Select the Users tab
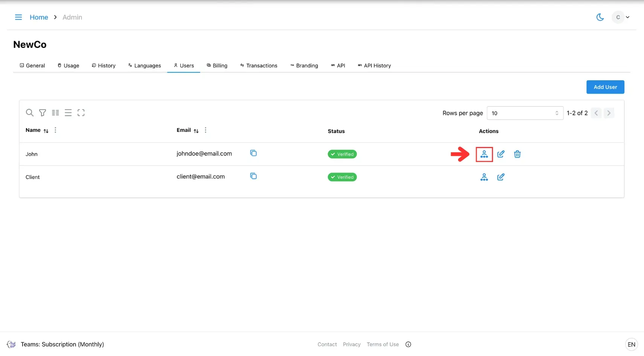644x356 pixels. (184, 66)
